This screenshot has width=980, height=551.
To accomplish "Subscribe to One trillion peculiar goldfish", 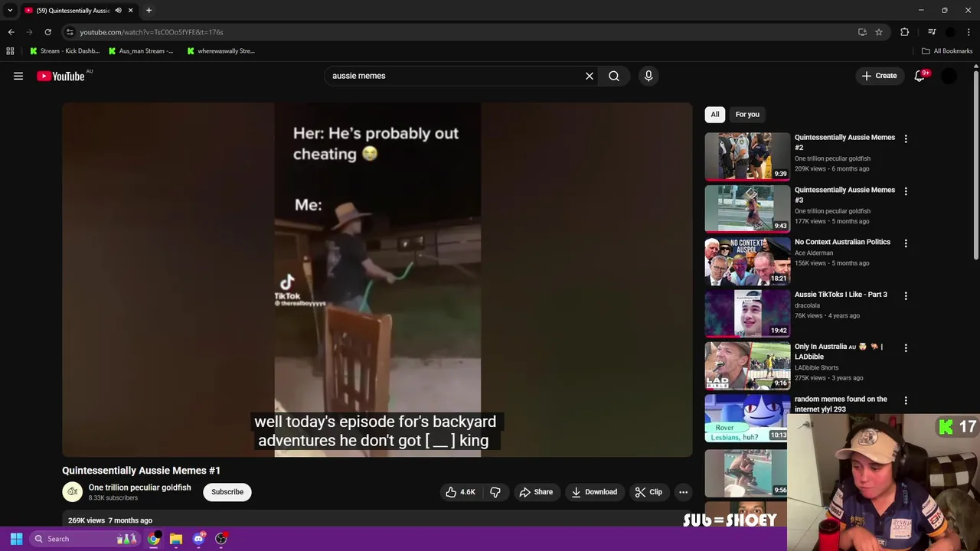I will (x=227, y=492).
